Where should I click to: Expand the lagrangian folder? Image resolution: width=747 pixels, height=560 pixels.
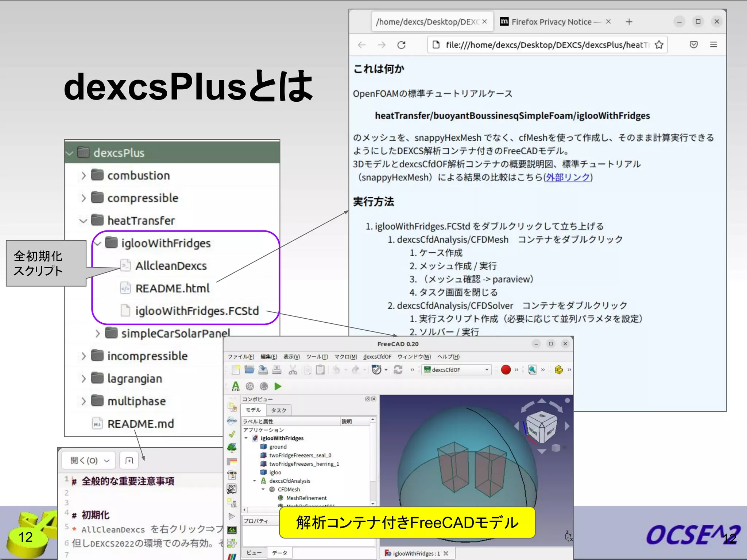point(83,379)
